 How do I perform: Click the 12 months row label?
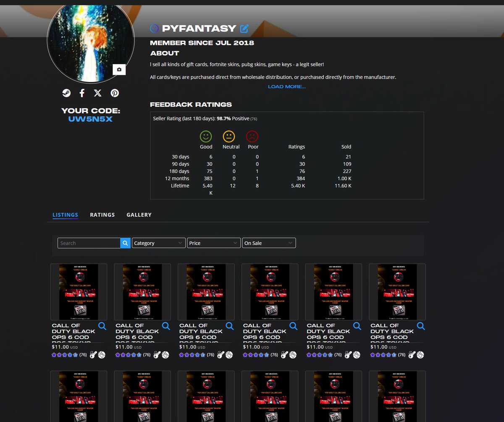point(177,178)
